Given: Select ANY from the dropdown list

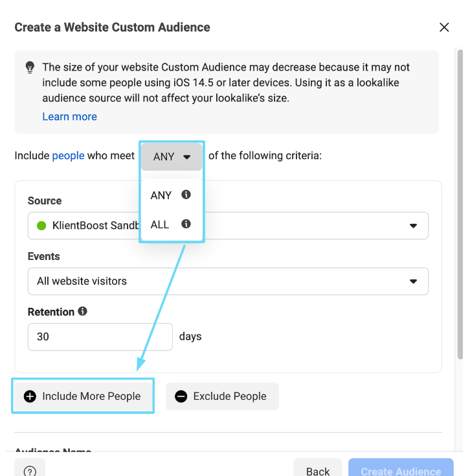Looking at the screenshot, I should [x=161, y=195].
